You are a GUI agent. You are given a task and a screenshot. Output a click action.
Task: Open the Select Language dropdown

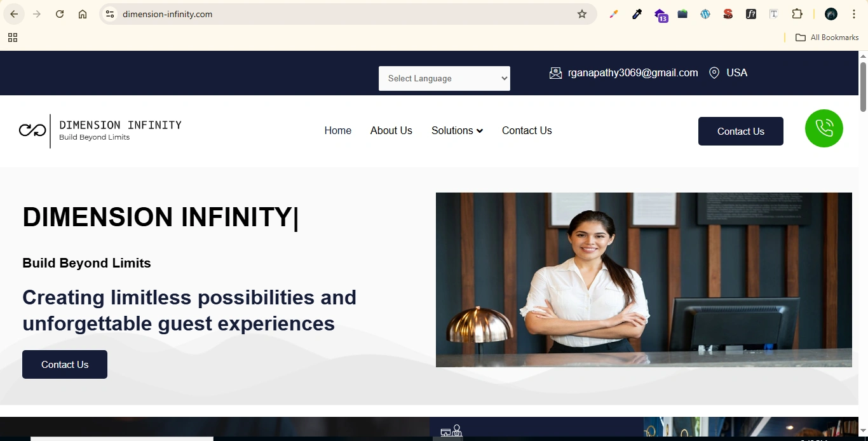point(444,79)
